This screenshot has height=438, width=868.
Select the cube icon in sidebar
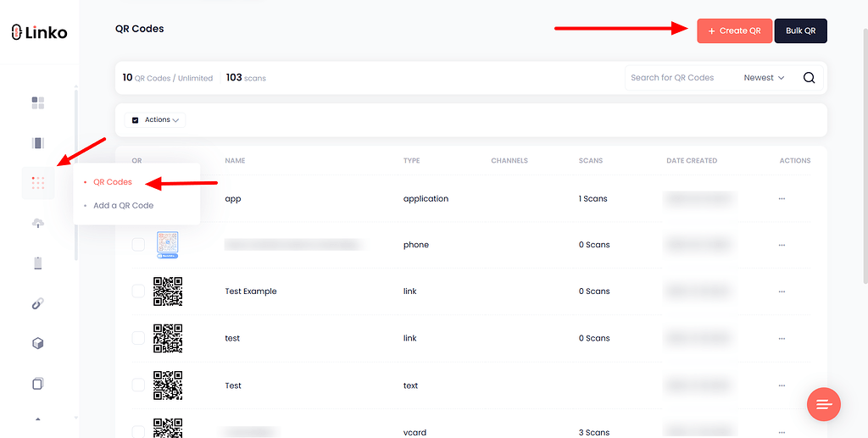(x=38, y=344)
